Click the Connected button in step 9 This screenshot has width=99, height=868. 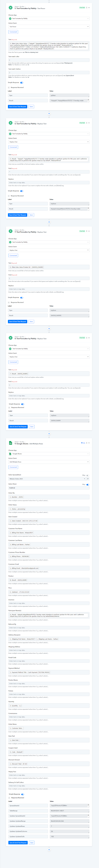click(x=13, y=467)
